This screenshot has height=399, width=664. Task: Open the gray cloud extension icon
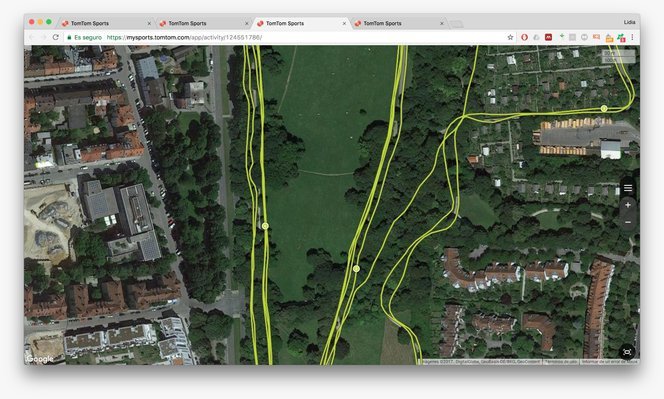[x=536, y=37]
